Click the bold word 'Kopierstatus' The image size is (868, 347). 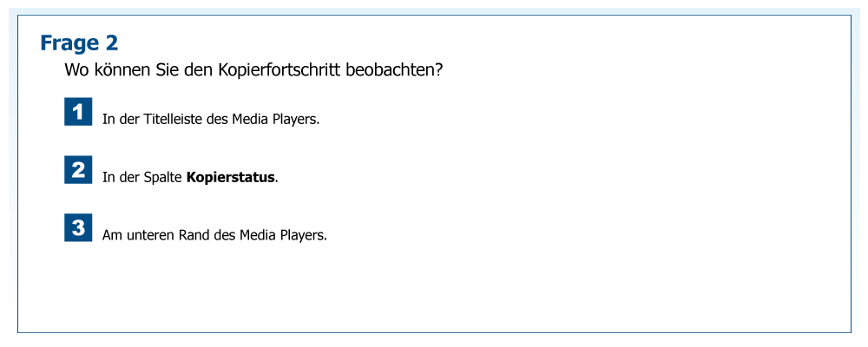click(x=230, y=177)
